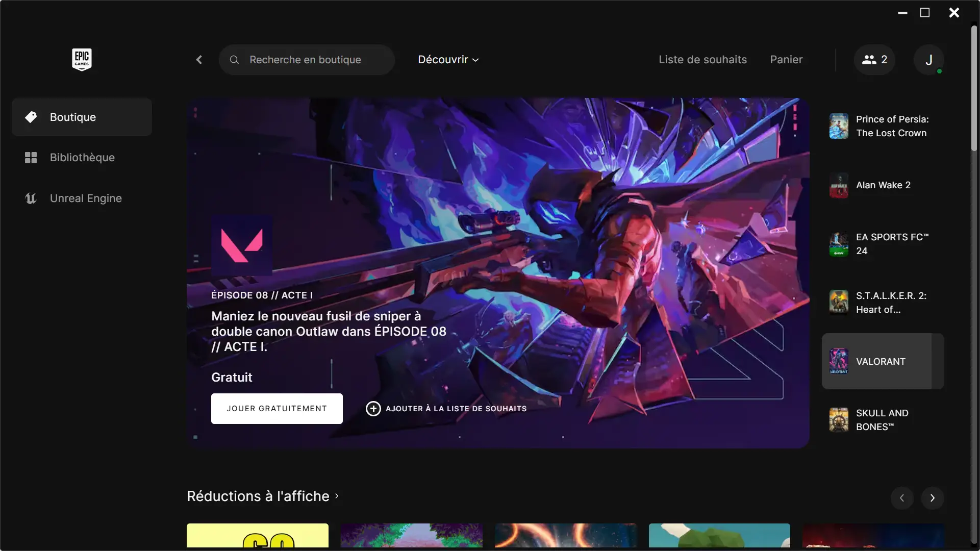Click the plus circle wishlist icon
Screen dimensions: 980x551
click(373, 409)
